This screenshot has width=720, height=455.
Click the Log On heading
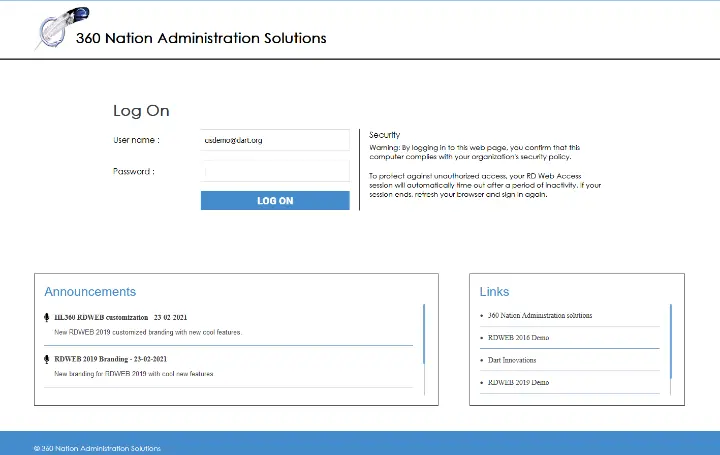tap(141, 111)
